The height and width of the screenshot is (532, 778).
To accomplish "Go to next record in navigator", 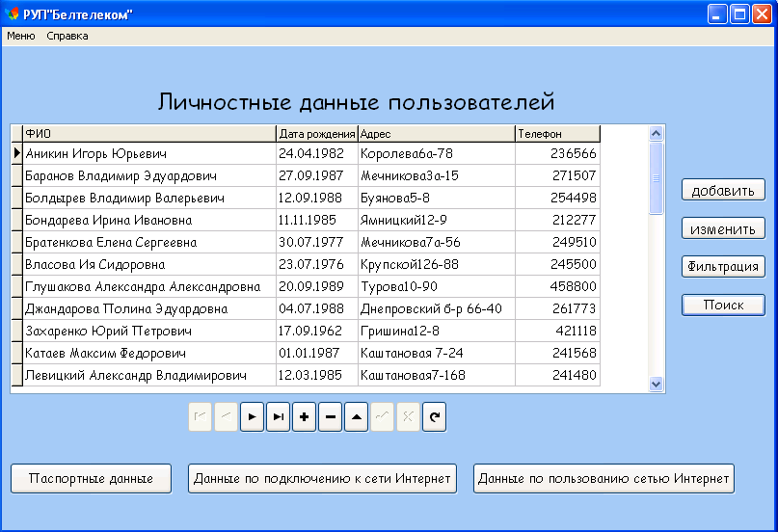I will [252, 417].
